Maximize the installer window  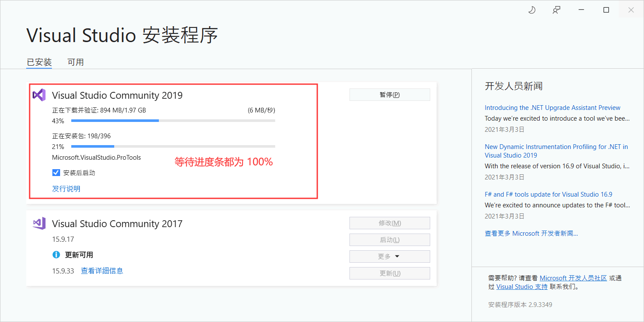click(606, 10)
